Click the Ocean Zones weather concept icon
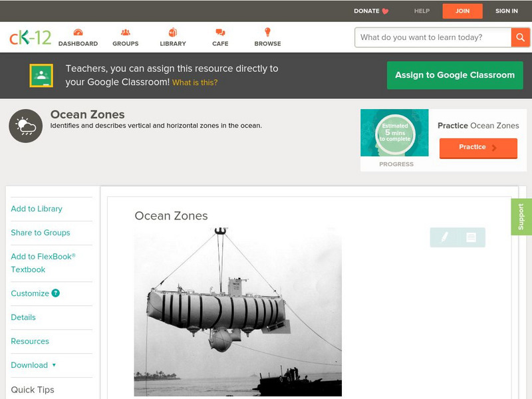The image size is (532, 399). 26,126
